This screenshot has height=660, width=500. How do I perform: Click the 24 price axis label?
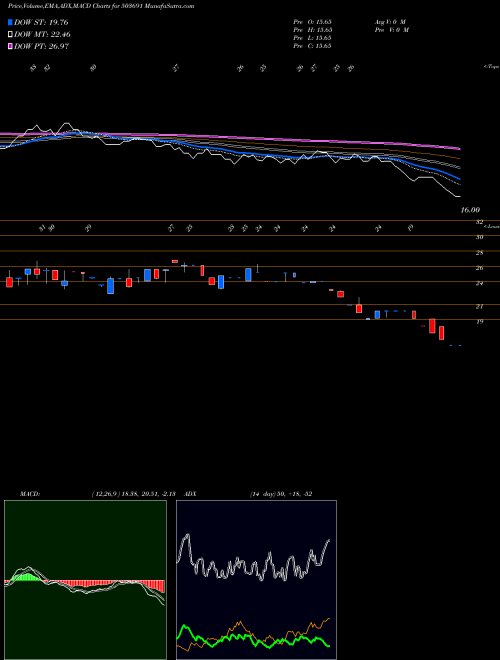(x=479, y=283)
